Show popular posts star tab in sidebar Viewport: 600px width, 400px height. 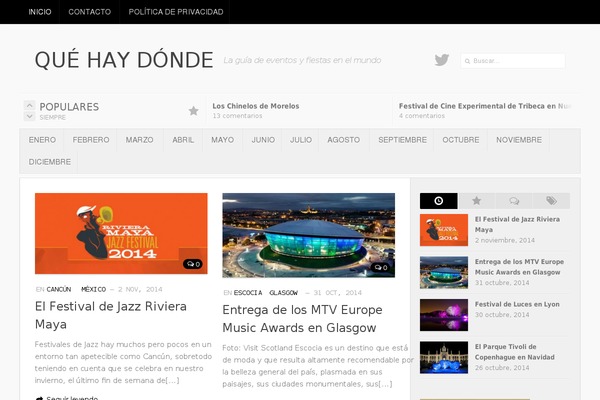(x=476, y=201)
